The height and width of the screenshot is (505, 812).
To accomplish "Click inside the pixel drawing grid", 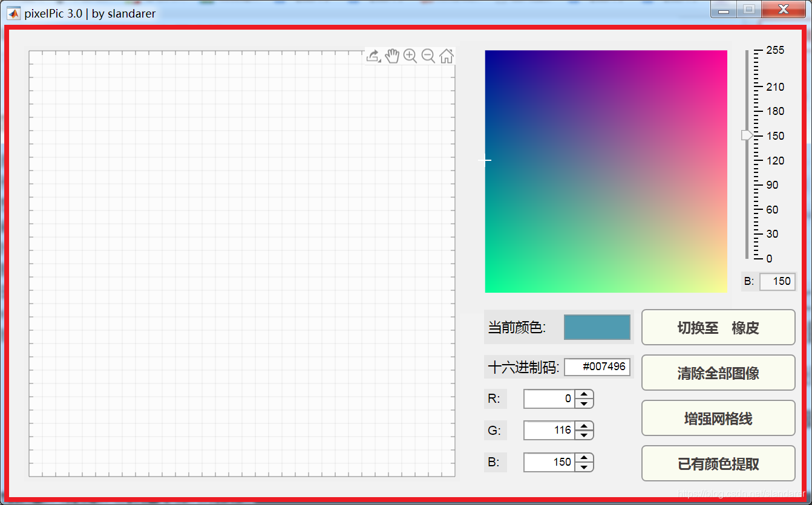I will (x=242, y=264).
